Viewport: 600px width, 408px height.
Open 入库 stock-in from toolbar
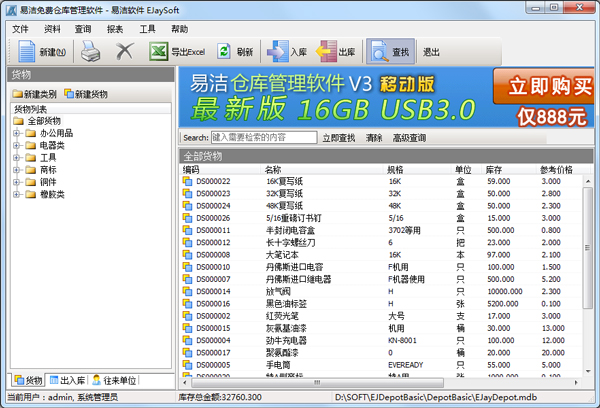tap(290, 52)
